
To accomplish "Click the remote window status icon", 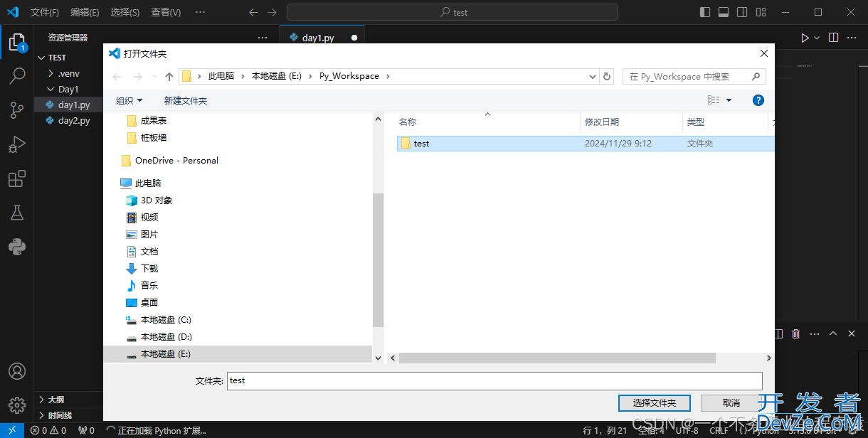I will pos(12,430).
